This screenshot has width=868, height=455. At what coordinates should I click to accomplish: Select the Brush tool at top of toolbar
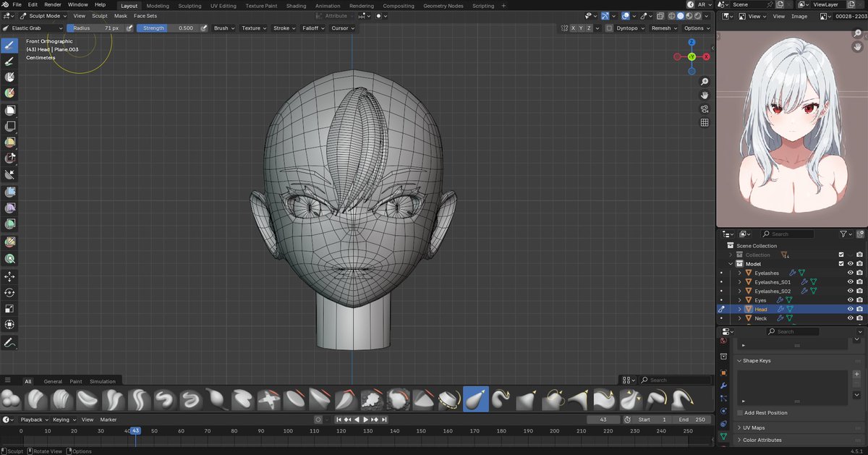click(x=10, y=45)
